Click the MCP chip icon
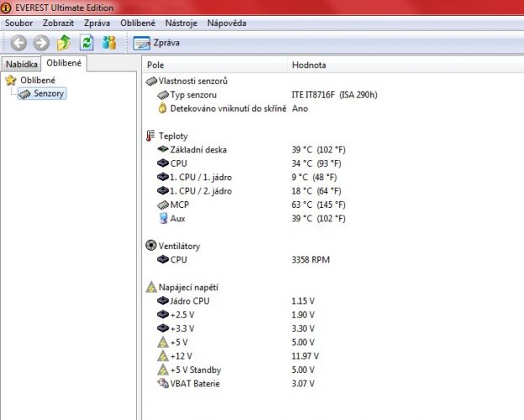Viewport: 524px width, 420px height. point(162,205)
